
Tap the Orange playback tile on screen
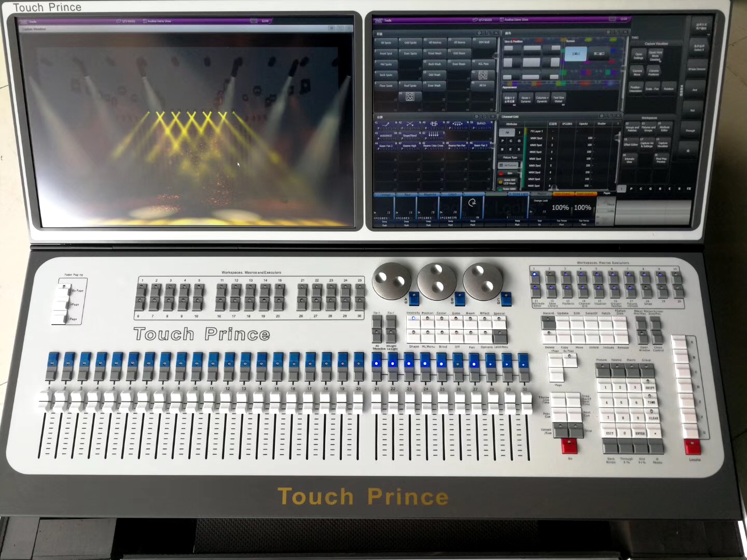coord(385,206)
